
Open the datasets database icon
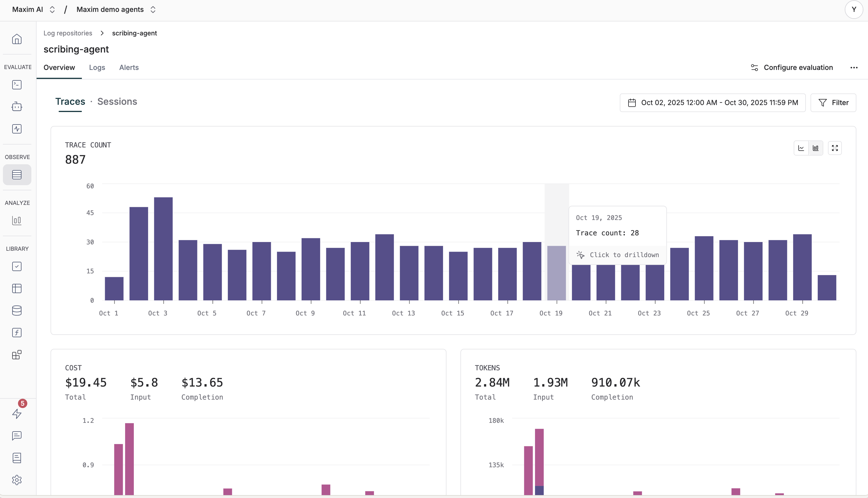(17, 311)
